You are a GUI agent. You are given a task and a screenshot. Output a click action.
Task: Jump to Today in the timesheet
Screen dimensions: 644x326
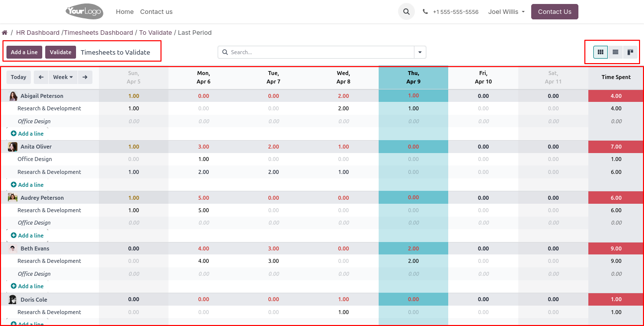tap(18, 77)
